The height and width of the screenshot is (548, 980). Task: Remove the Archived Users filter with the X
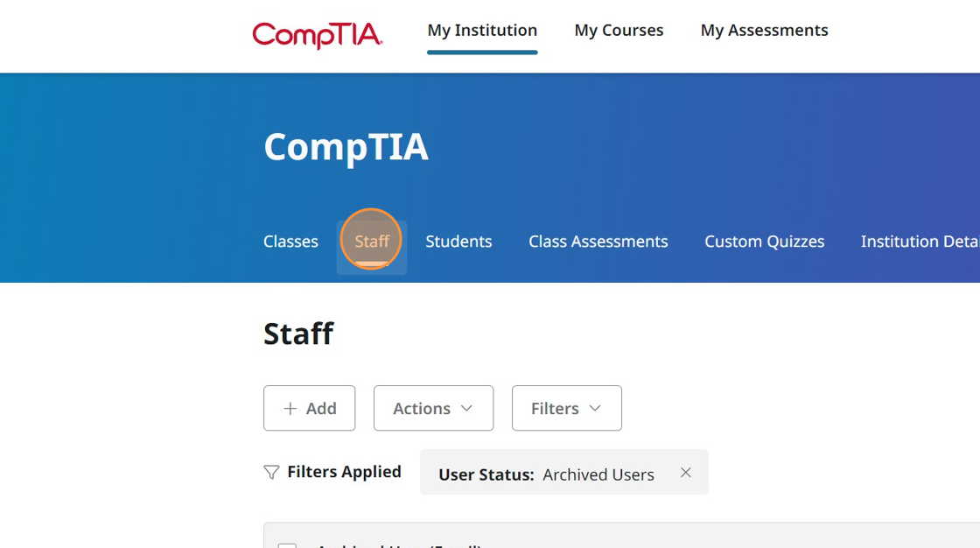(x=686, y=473)
